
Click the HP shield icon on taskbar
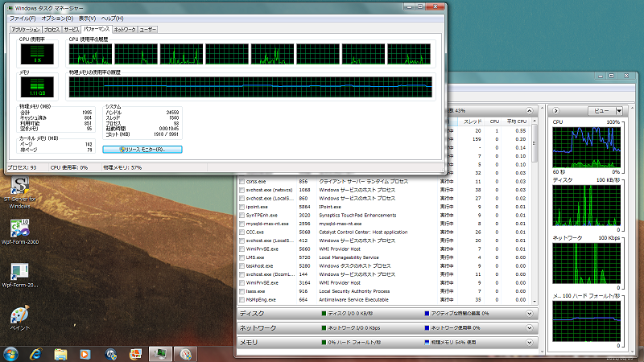coord(110,354)
